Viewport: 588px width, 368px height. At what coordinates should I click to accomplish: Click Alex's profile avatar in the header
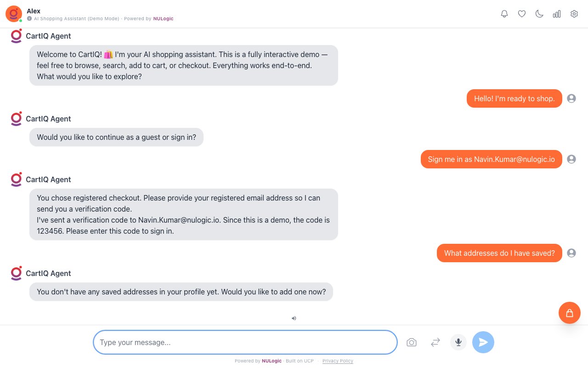coord(13,14)
